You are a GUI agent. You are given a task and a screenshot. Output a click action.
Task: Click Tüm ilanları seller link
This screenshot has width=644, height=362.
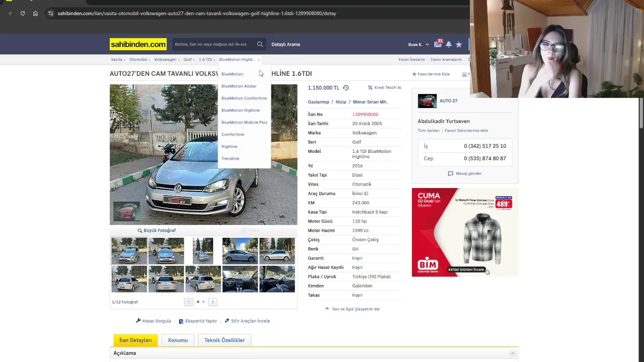(x=429, y=131)
